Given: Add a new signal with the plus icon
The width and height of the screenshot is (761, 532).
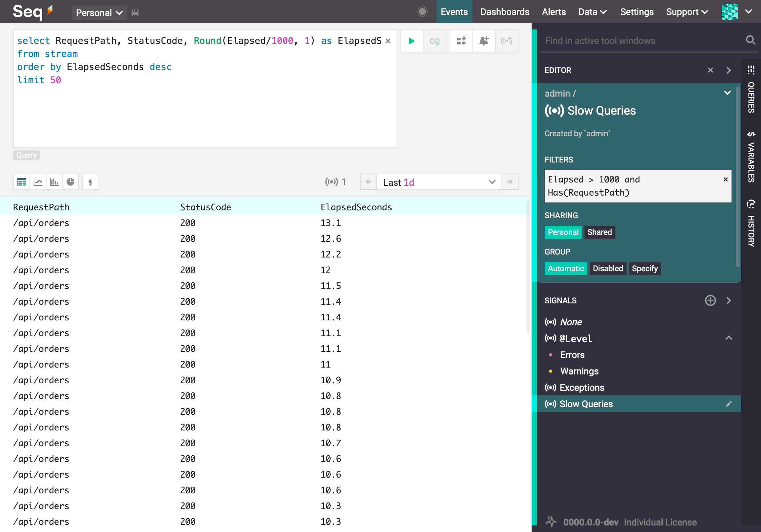Looking at the screenshot, I should click(x=710, y=300).
